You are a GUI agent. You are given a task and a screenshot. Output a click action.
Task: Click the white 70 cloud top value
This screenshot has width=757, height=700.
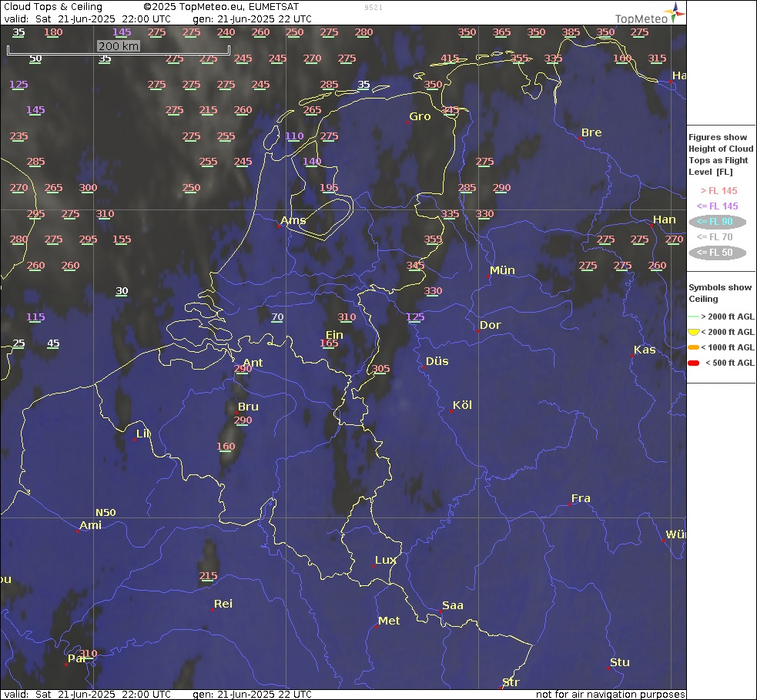click(x=277, y=317)
